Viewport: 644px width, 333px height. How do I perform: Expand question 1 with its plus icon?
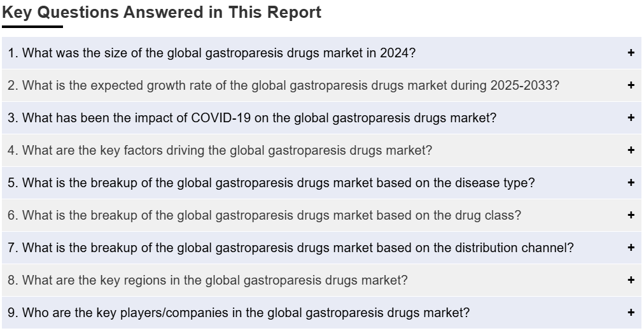[x=631, y=53]
